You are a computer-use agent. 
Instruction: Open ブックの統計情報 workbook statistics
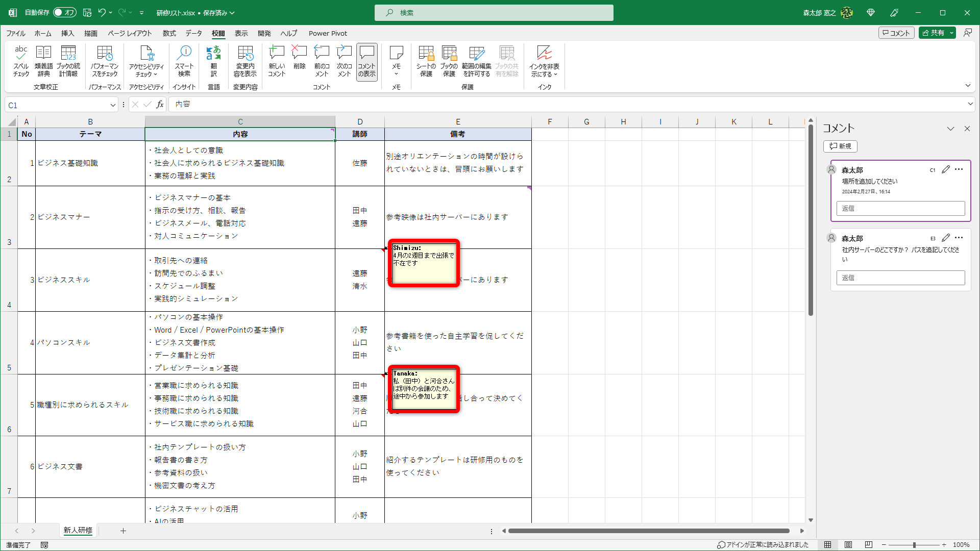tap(68, 60)
